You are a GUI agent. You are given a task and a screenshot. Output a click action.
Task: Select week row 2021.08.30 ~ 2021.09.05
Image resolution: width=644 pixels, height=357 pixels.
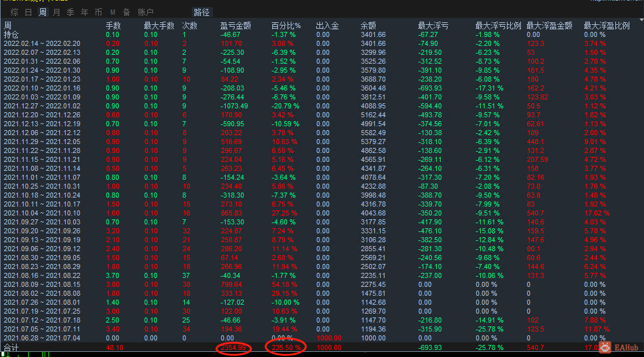pos(322,258)
